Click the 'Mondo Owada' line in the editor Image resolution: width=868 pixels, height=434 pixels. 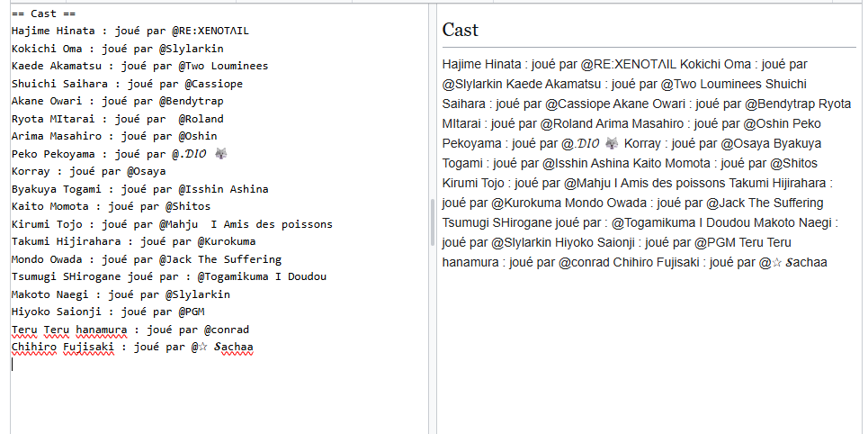[x=146, y=259]
